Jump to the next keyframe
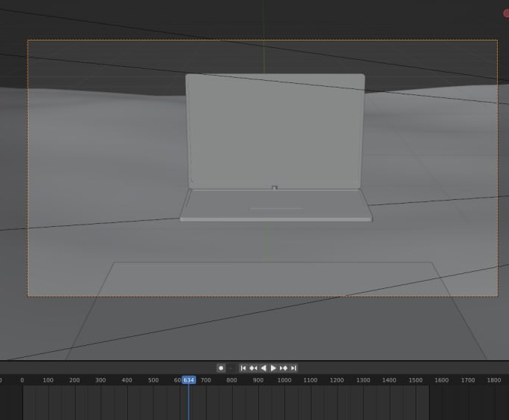 click(x=284, y=368)
